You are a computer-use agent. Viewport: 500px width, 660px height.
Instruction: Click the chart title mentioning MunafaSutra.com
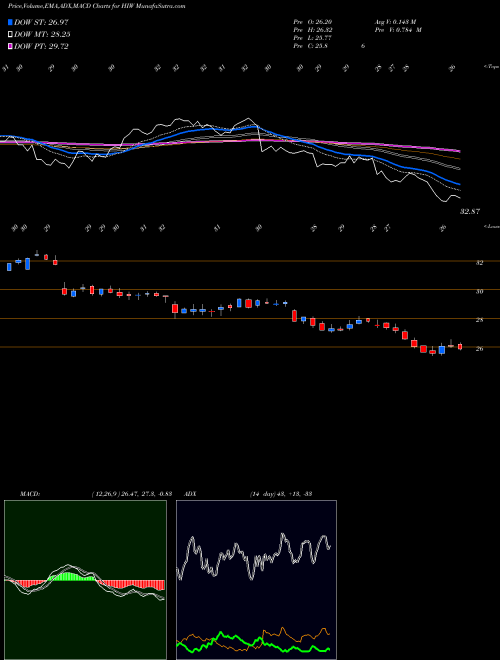[96, 6]
